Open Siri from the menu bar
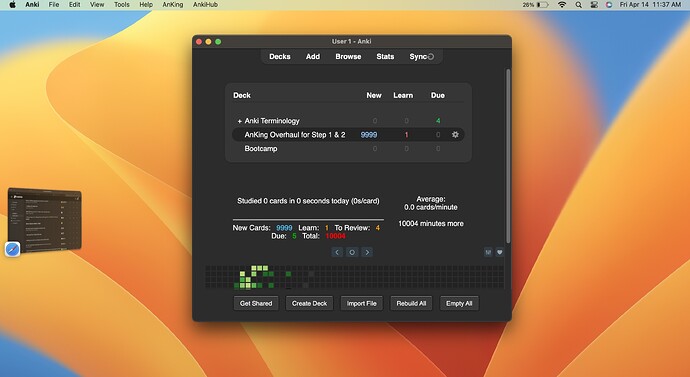 point(609,5)
